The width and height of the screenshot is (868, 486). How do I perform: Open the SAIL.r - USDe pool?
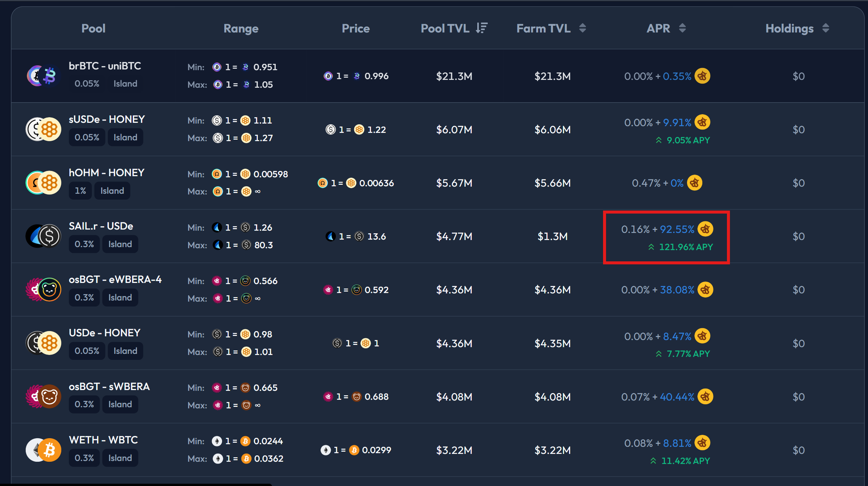point(101,226)
